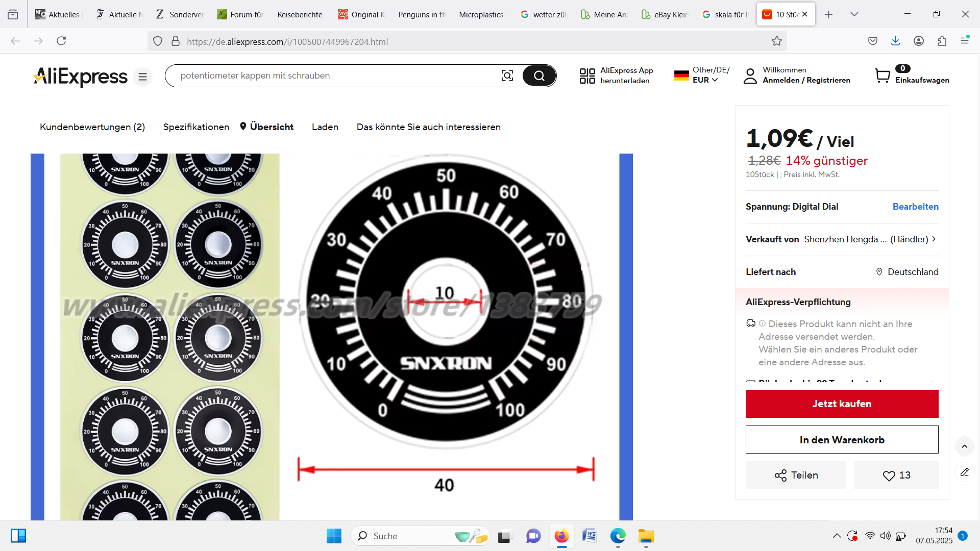Open clock and date 17:54 panel
The height and width of the screenshot is (551, 980).
(934, 536)
